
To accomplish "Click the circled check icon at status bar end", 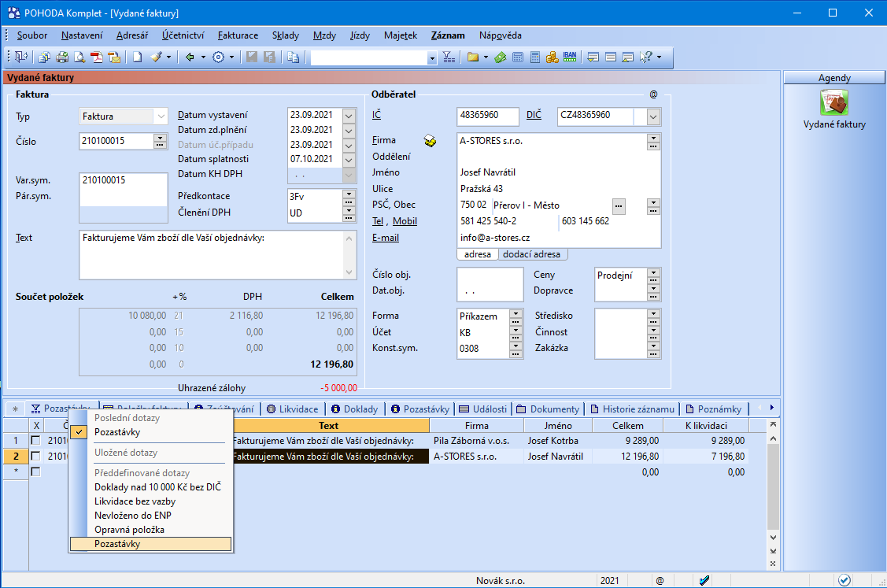I will pos(844,580).
